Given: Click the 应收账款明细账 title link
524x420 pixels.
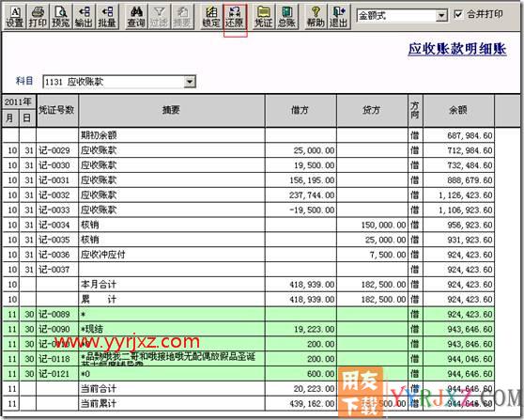Looking at the screenshot, I should [457, 49].
